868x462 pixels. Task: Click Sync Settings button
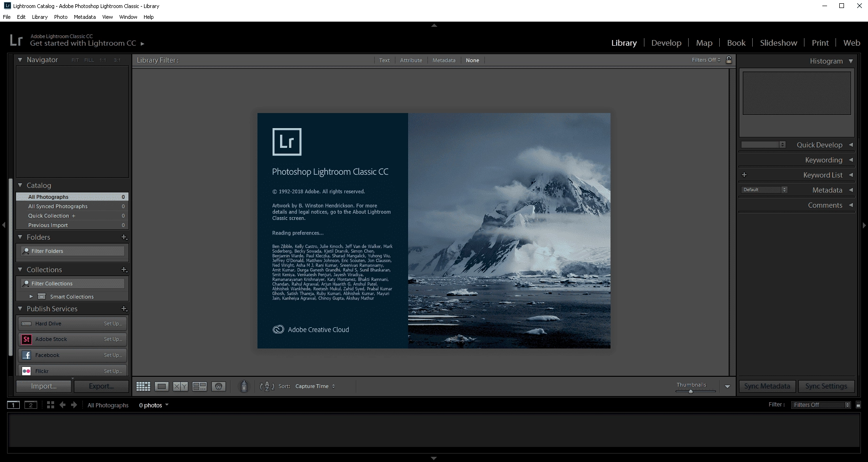(x=826, y=386)
